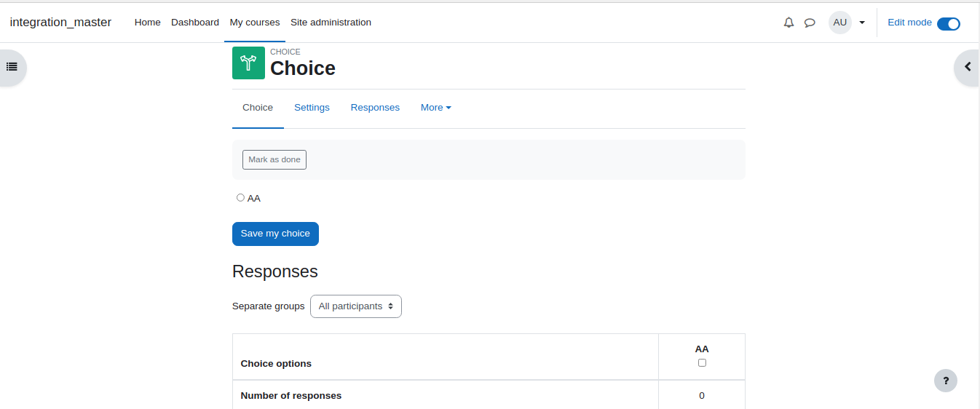Go to Site administration

pyautogui.click(x=331, y=23)
